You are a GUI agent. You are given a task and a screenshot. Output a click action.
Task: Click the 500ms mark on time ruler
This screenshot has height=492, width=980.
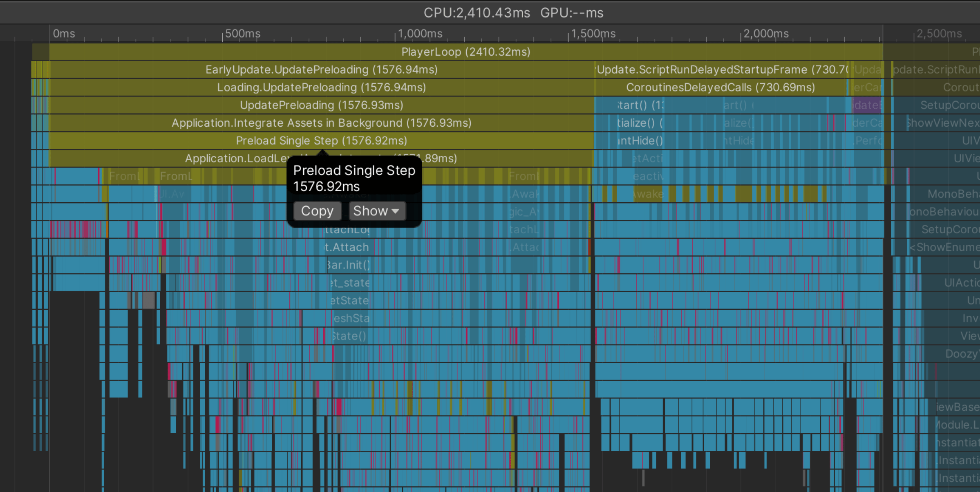tap(242, 34)
